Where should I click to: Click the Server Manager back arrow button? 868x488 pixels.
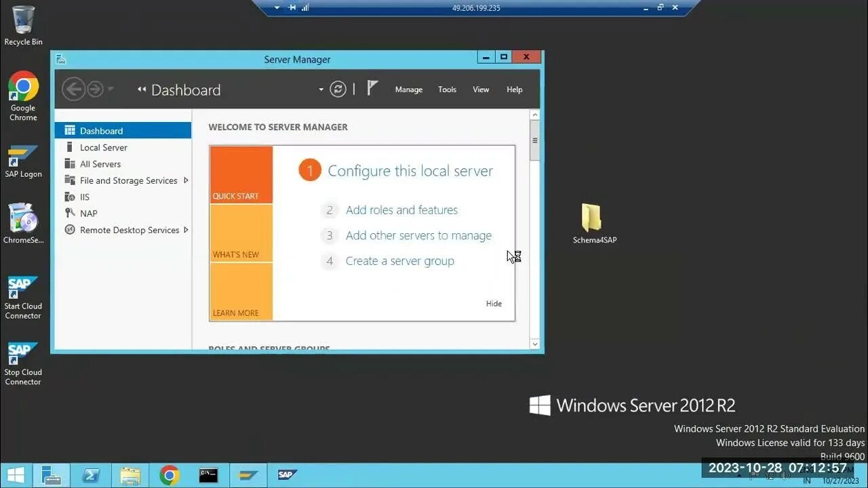73,89
